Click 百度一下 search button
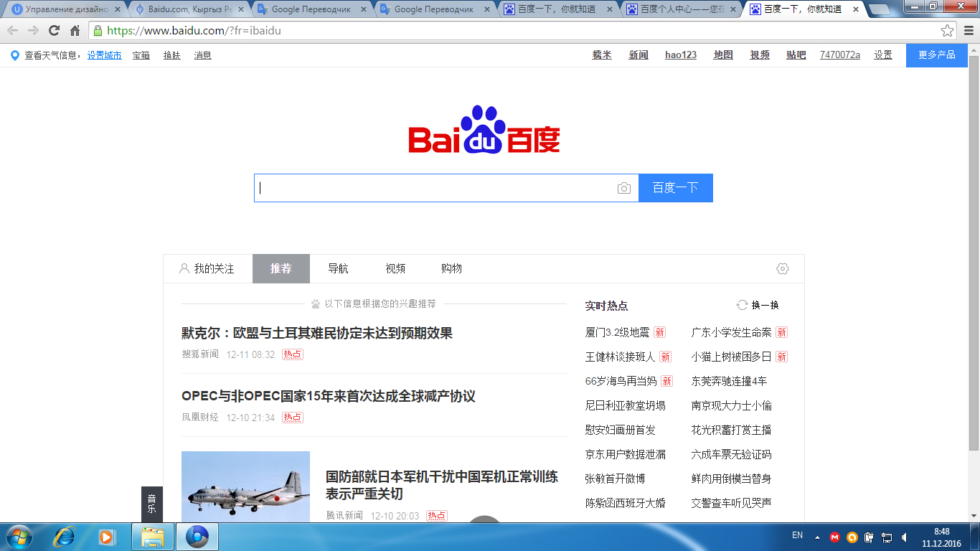Viewport: 980px width, 551px height. 675,188
